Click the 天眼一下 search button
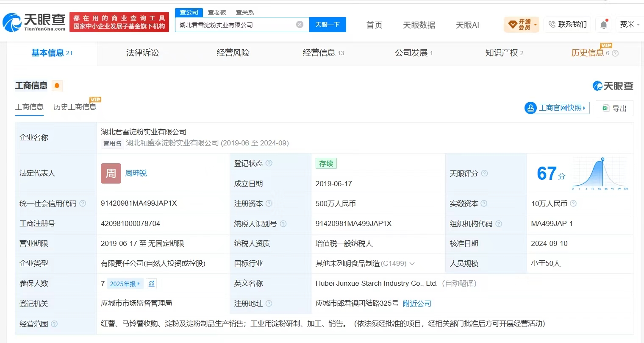This screenshot has width=644, height=343. click(x=328, y=25)
